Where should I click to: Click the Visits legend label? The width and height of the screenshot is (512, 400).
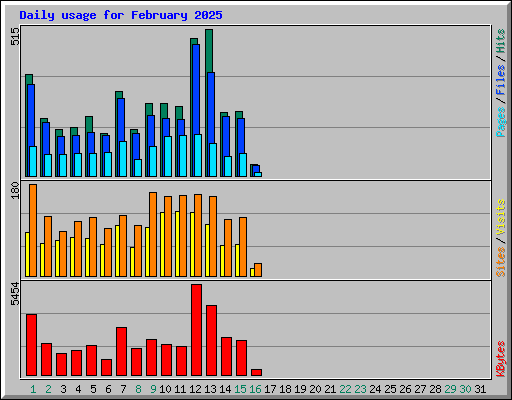click(500, 218)
